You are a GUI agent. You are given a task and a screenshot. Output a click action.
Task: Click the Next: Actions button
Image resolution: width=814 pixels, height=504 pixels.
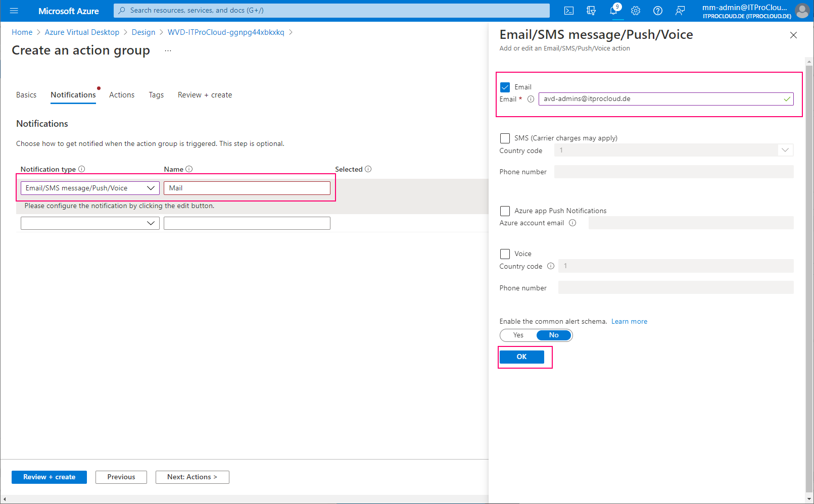pos(193,477)
